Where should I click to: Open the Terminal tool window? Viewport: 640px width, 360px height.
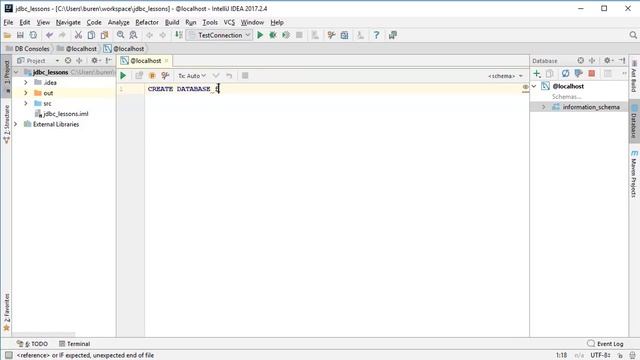[74, 344]
